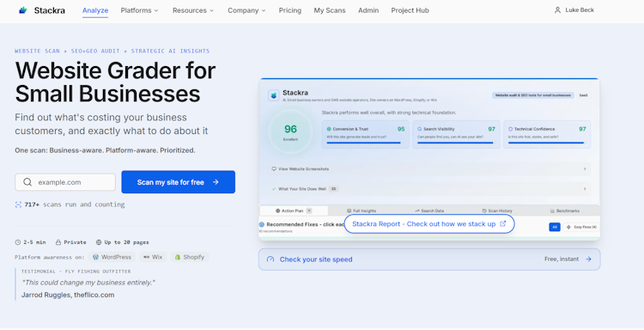Viewport: 644px width, 330px height.
Task: Open the Pricing page
Action: pyautogui.click(x=290, y=10)
